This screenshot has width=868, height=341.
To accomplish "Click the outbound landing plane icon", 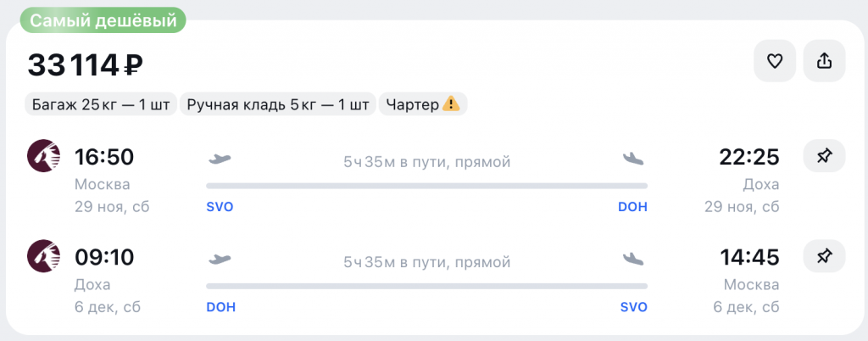I will (x=633, y=158).
